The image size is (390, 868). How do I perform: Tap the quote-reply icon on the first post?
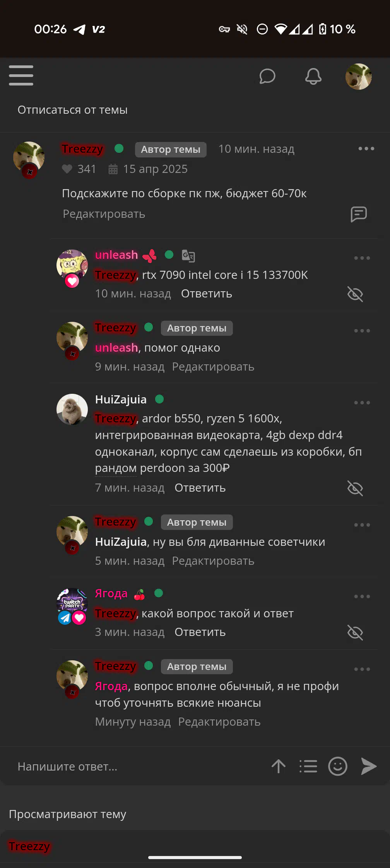[359, 214]
